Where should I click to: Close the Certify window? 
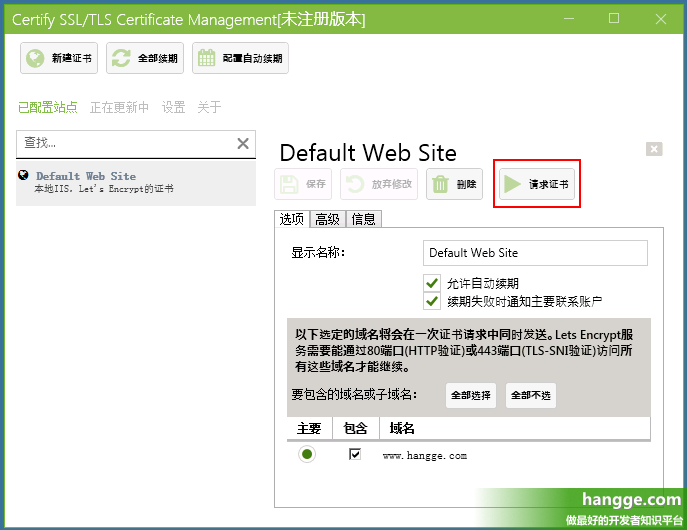(x=661, y=19)
